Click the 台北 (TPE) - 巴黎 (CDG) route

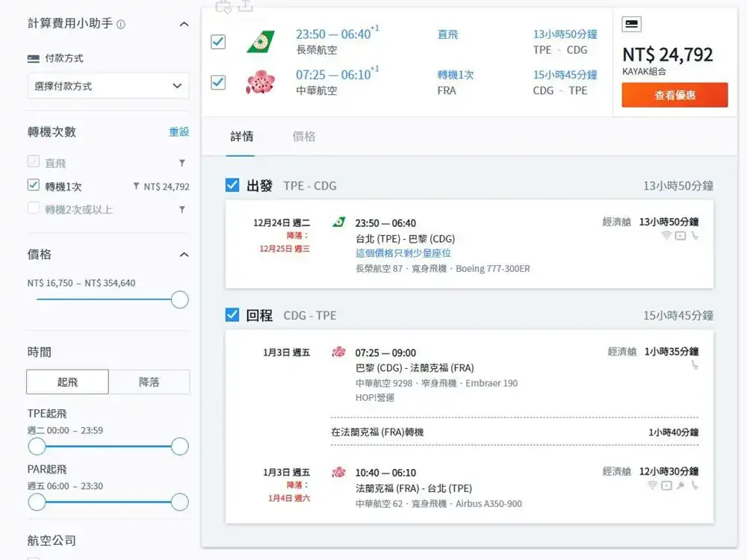tap(405, 239)
